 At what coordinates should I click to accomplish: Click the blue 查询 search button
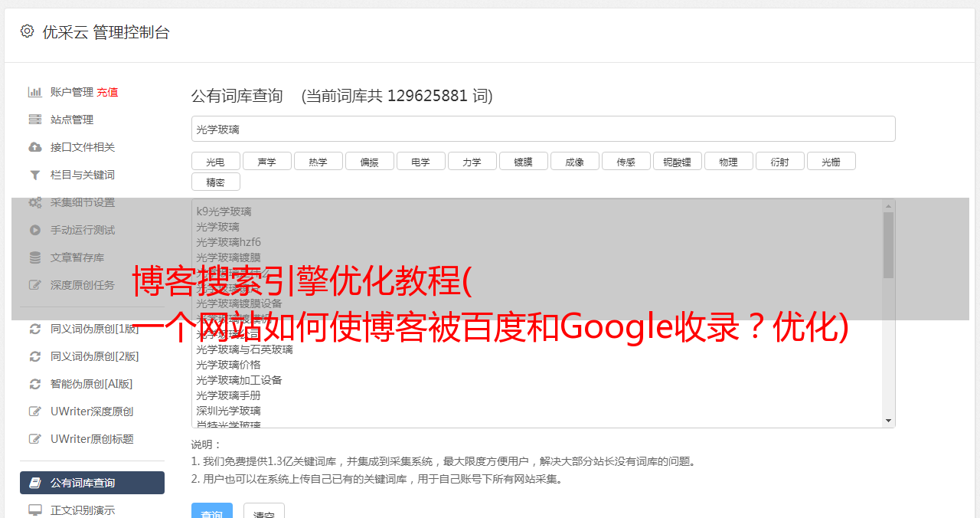pos(212,511)
